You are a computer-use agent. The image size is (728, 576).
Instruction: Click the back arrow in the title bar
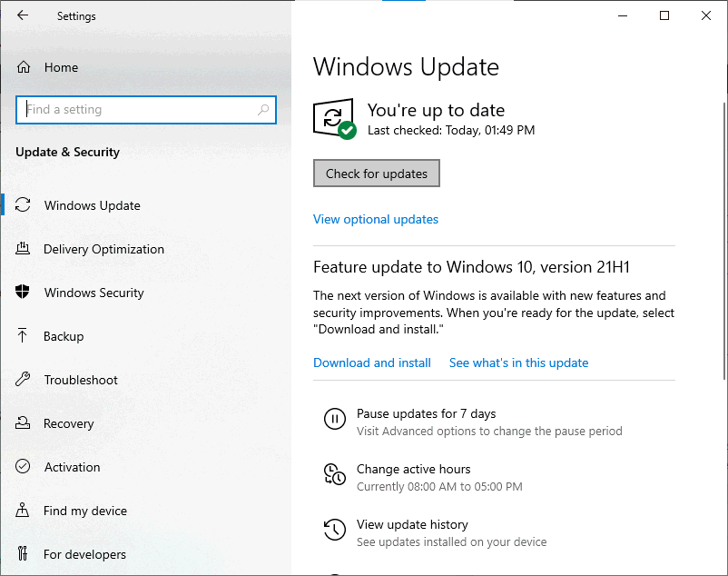(x=22, y=15)
